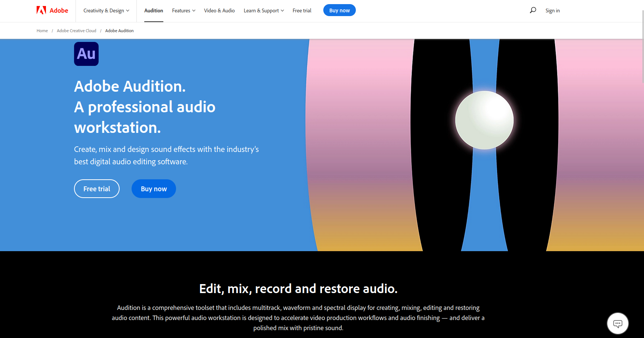Click the outlined Free trial hero button
The height and width of the screenshot is (338, 644).
(97, 189)
